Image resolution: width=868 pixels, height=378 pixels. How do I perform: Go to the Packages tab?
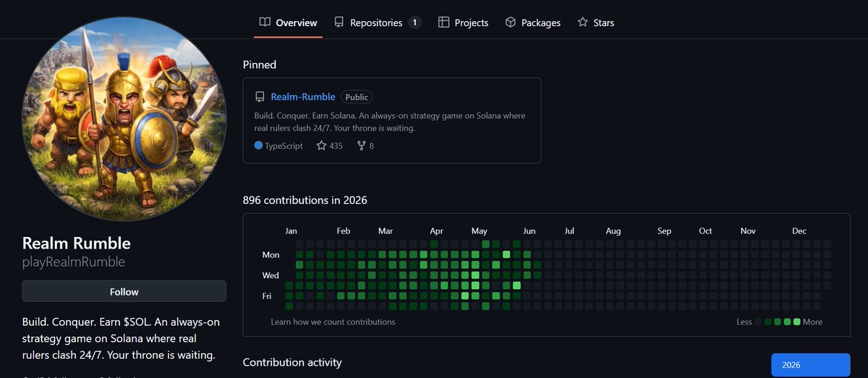point(532,22)
